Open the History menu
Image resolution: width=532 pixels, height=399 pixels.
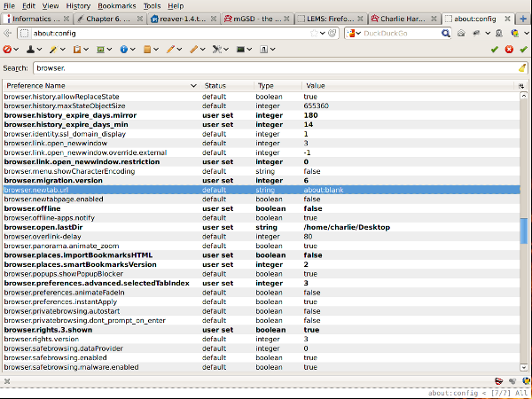point(78,6)
